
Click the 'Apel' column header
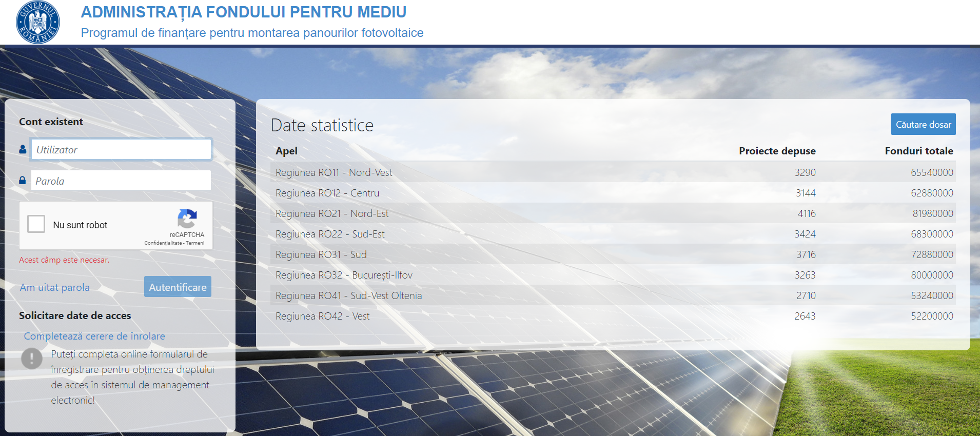(x=286, y=151)
